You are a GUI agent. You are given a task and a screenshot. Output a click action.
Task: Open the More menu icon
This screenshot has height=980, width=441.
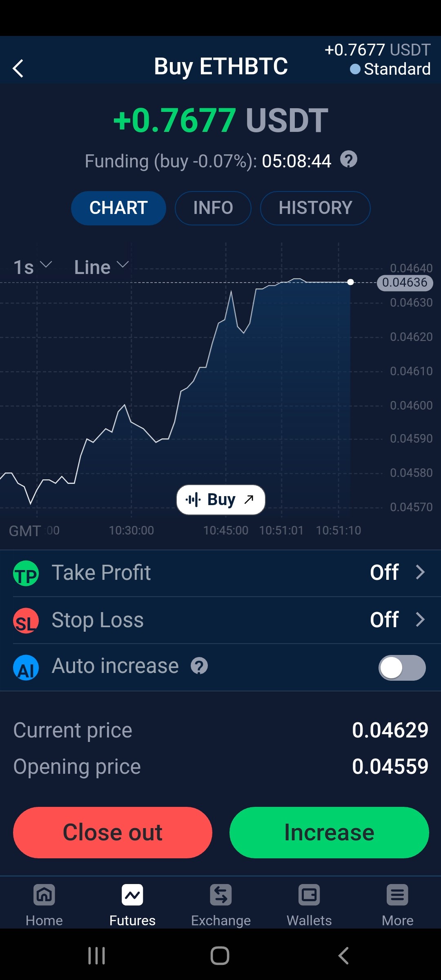tap(397, 895)
